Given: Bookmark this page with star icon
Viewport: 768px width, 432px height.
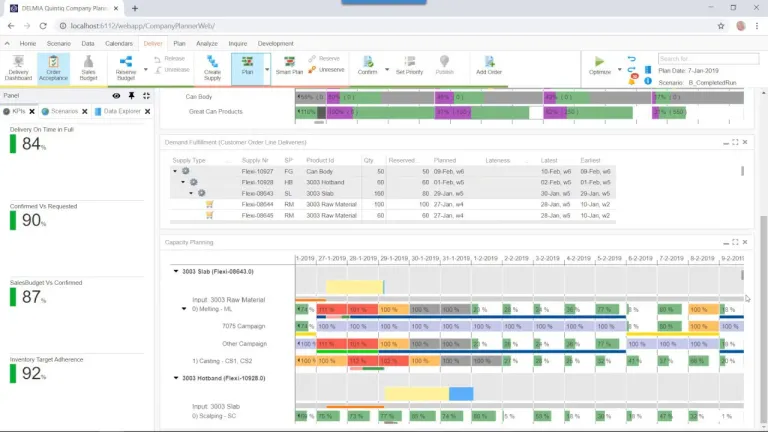Looking at the screenshot, I should click(721, 26).
